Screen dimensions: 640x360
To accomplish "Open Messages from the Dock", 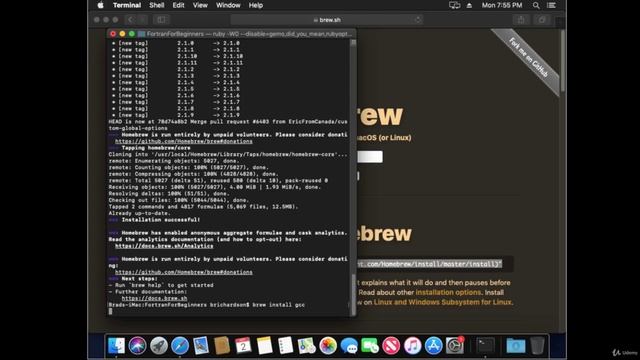I will [x=349, y=346].
